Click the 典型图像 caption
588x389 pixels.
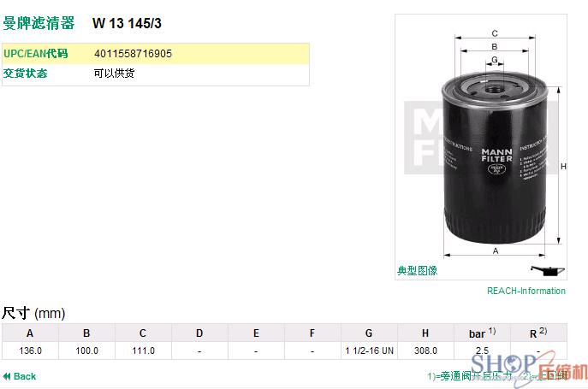tap(417, 270)
